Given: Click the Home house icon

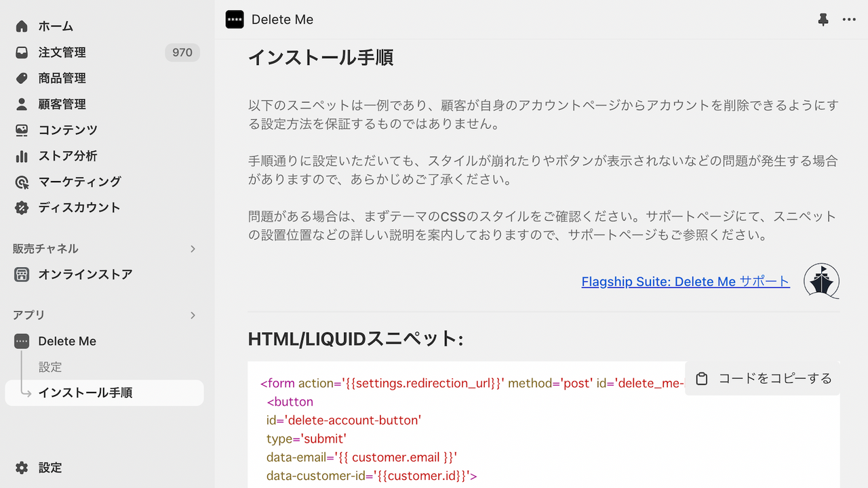Looking at the screenshot, I should point(22,26).
